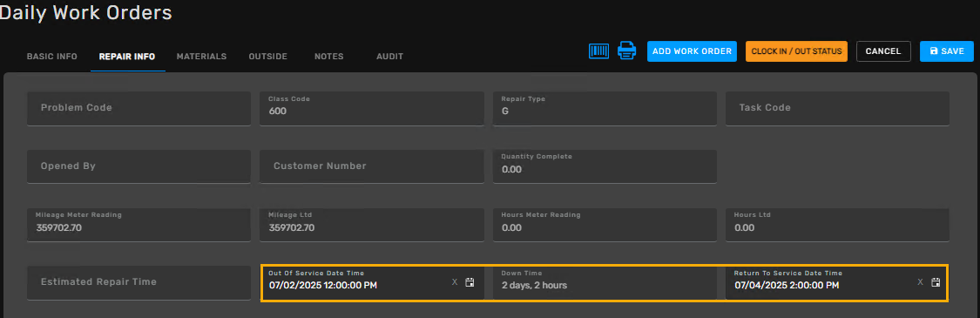
Task: Click the barcode icon
Action: click(598, 51)
